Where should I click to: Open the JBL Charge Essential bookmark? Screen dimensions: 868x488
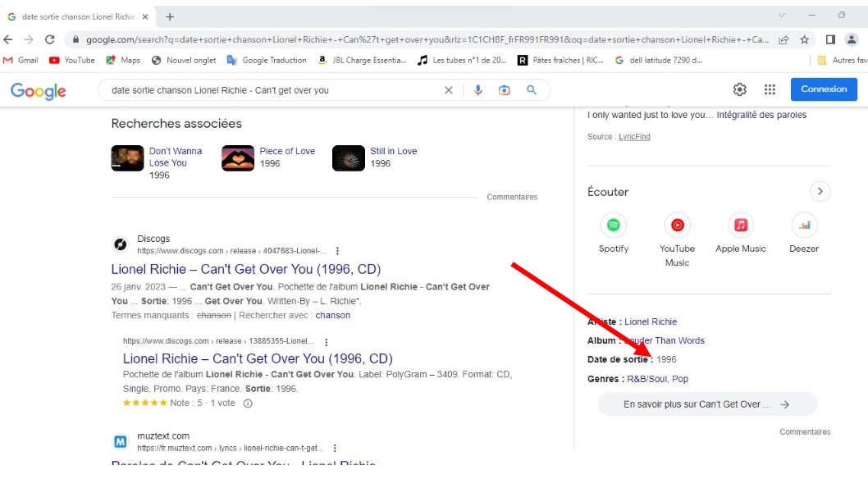[x=362, y=61]
